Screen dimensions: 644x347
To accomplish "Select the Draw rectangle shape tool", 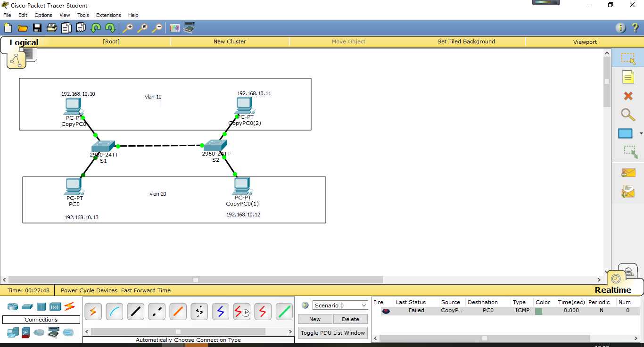I will (625, 133).
